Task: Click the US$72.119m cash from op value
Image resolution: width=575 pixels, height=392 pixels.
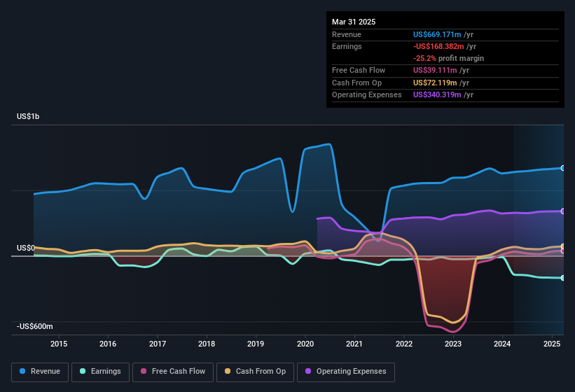Action: tap(435, 83)
